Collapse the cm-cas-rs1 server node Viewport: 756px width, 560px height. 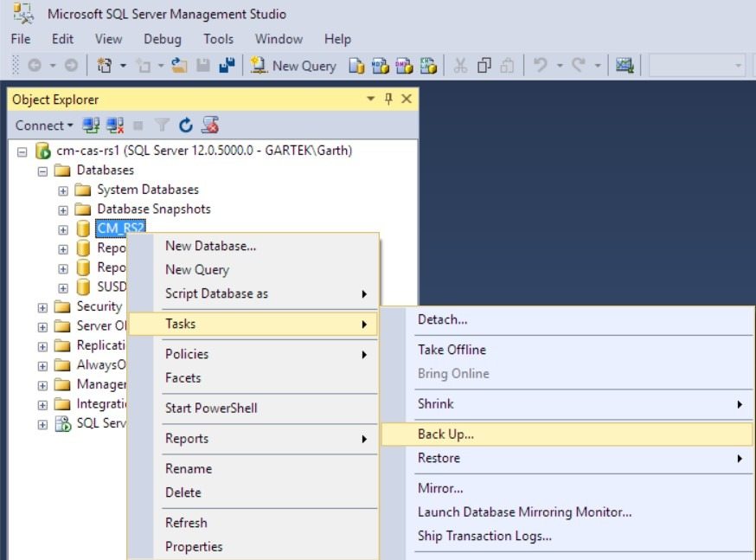tap(22, 152)
